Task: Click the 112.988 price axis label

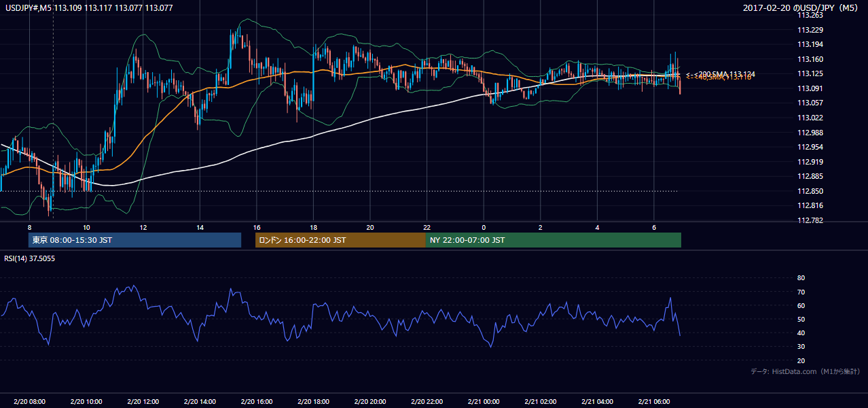Action: point(810,133)
